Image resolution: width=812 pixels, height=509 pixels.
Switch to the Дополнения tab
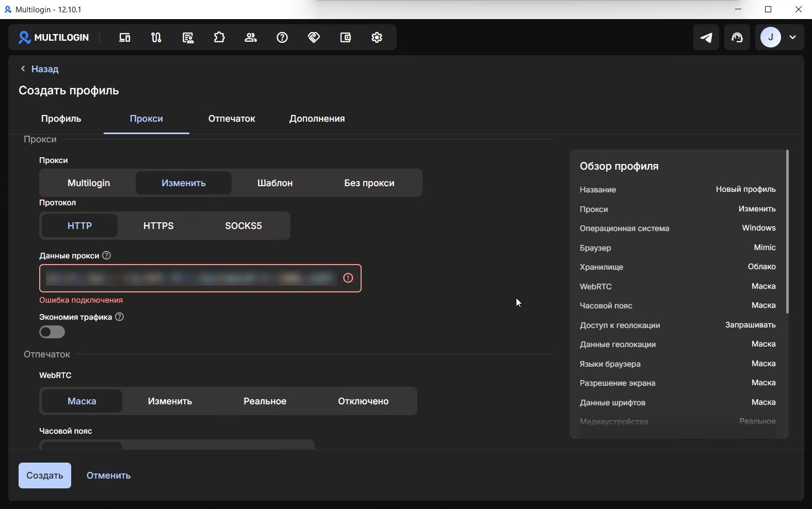click(x=317, y=119)
